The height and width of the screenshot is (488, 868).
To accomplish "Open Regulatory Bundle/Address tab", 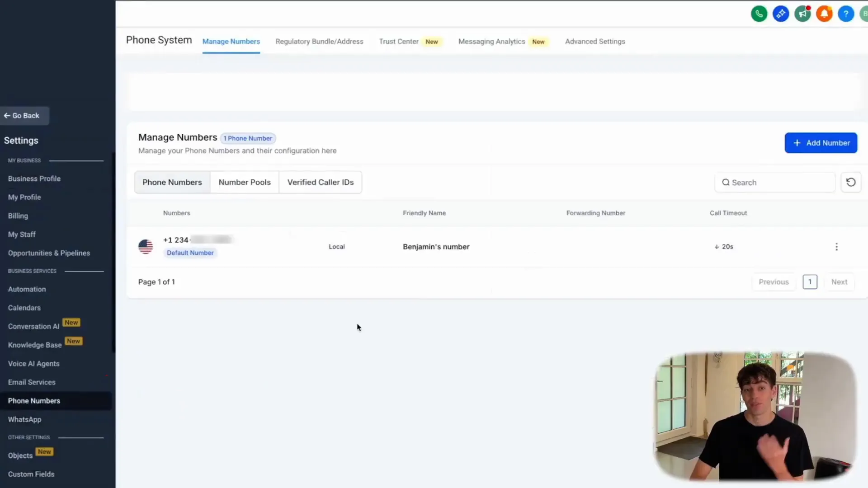I will pyautogui.click(x=319, y=42).
